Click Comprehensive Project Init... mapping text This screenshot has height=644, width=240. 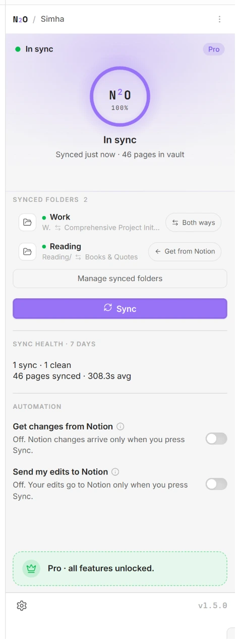pos(112,228)
